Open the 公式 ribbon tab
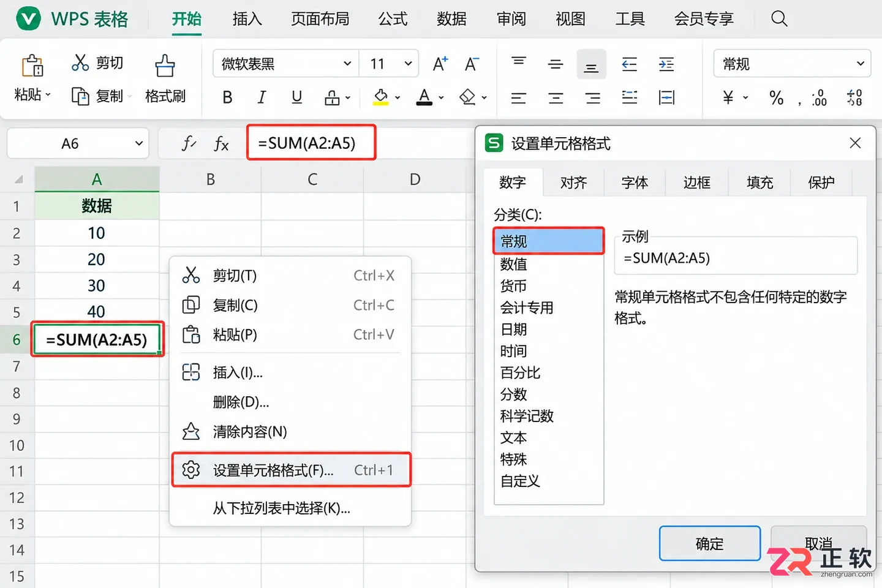The width and height of the screenshot is (882, 588). point(393,19)
